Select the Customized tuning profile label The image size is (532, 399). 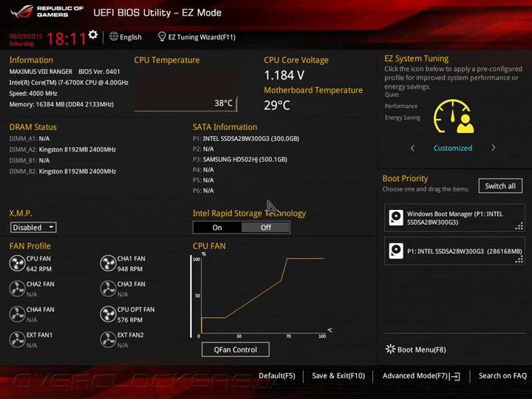(453, 148)
